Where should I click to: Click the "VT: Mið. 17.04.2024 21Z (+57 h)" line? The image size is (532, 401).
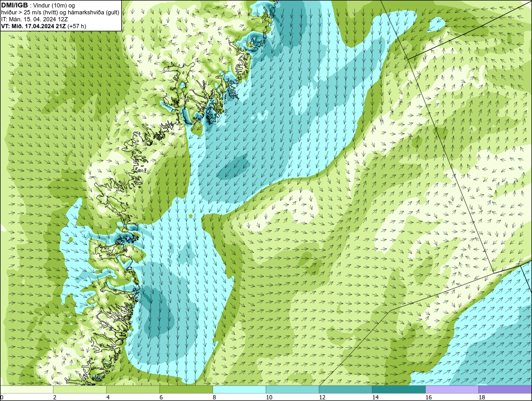click(x=44, y=26)
